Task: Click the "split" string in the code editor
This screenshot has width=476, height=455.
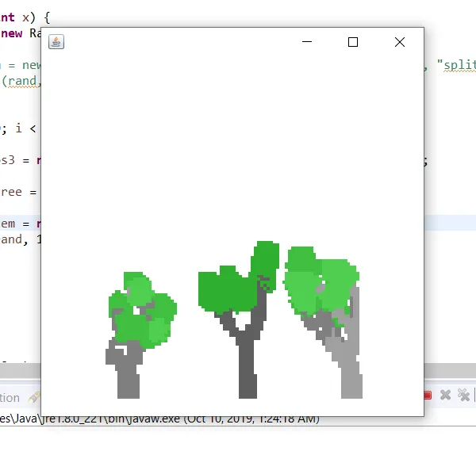Action: tap(456, 65)
